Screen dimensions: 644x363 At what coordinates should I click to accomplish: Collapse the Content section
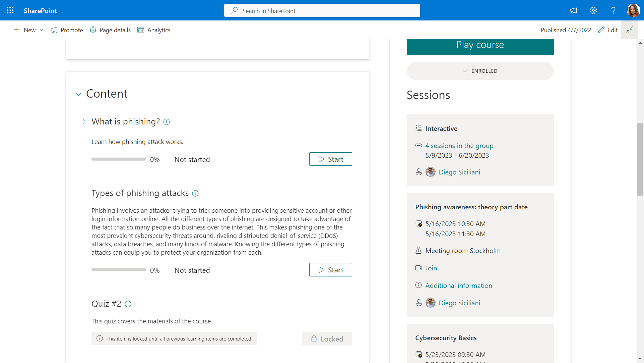78,94
